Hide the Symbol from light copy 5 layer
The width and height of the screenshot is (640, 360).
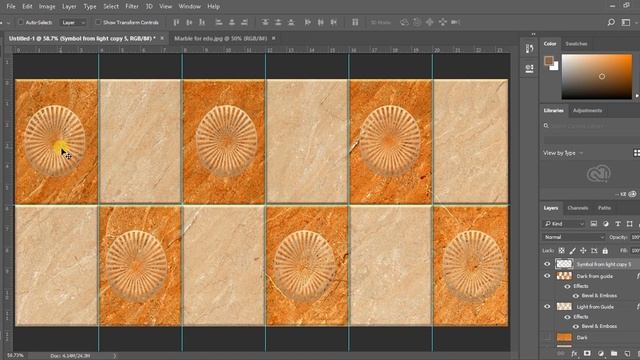pyautogui.click(x=547, y=264)
